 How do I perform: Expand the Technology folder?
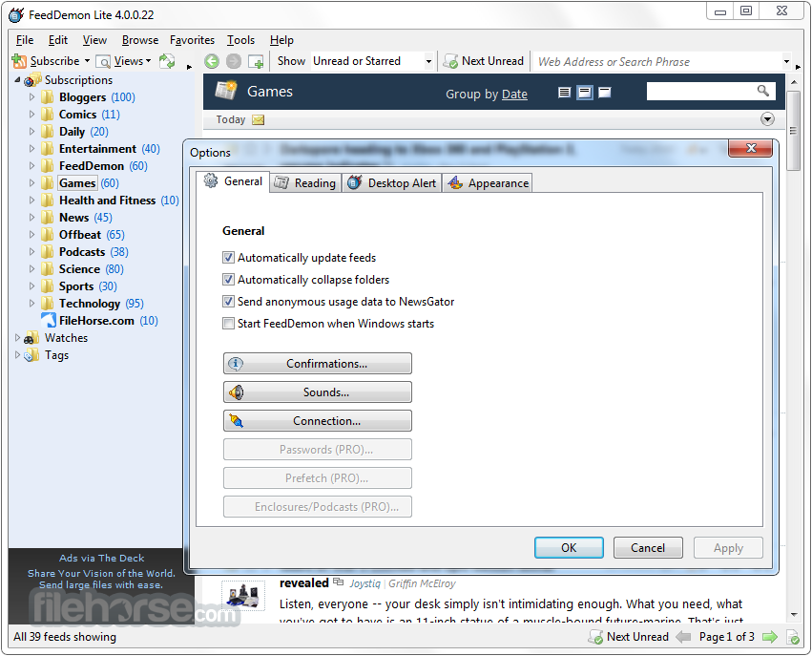(x=32, y=303)
